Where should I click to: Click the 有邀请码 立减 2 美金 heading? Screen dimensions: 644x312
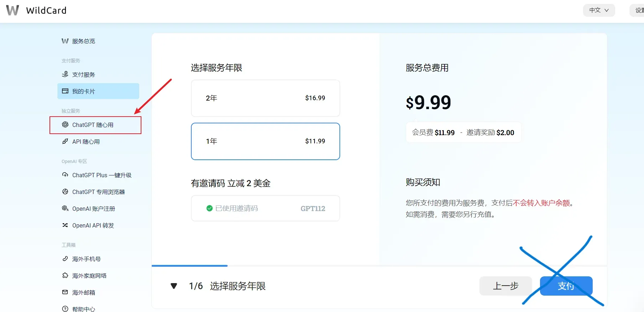[230, 183]
